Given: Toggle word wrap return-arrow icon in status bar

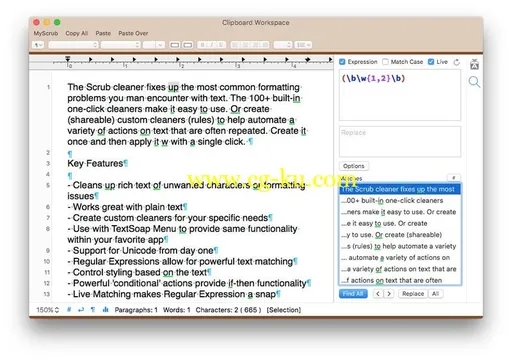Looking at the screenshot, I should pos(81,310).
